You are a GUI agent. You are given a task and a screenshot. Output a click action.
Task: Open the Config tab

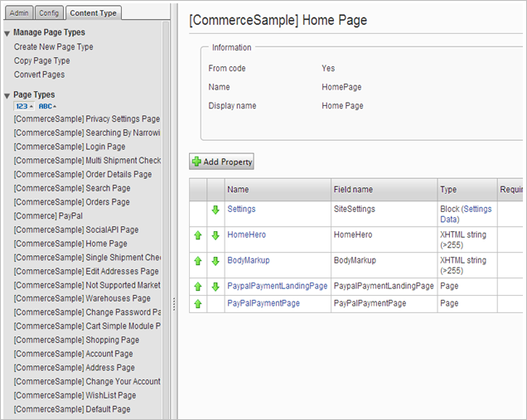click(49, 13)
